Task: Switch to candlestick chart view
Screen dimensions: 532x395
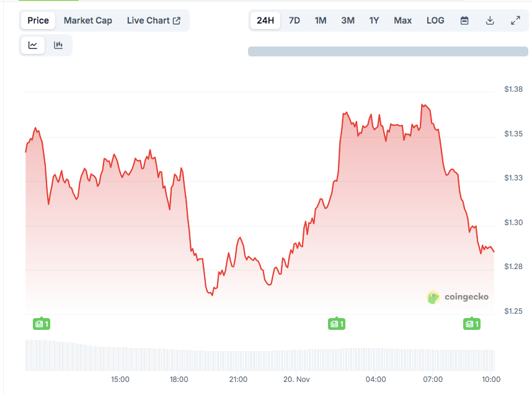Action: click(x=58, y=45)
